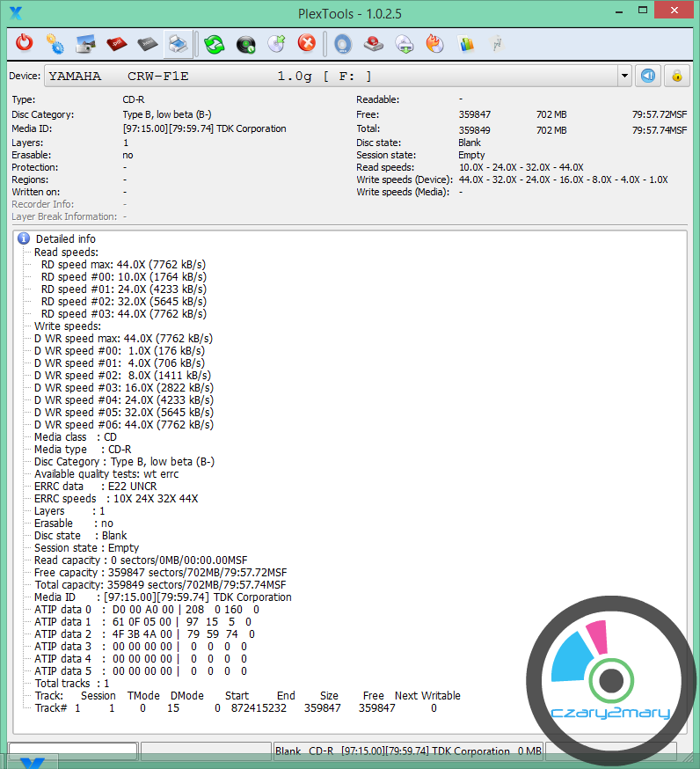Click the burning disc flame icon

click(x=434, y=43)
